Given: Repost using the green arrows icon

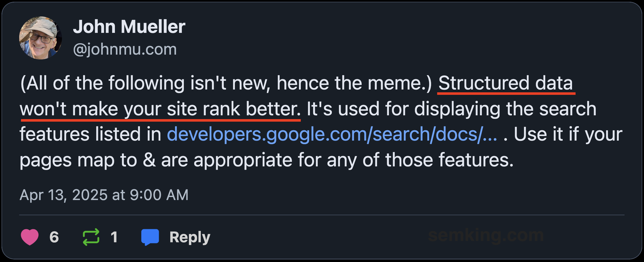Looking at the screenshot, I should (x=91, y=237).
